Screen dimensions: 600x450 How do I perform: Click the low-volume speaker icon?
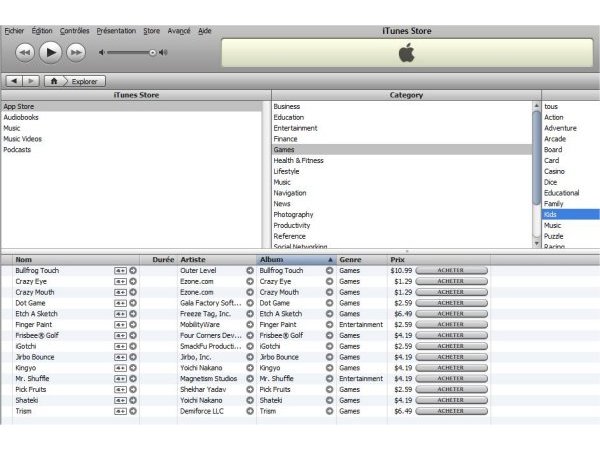(101, 52)
